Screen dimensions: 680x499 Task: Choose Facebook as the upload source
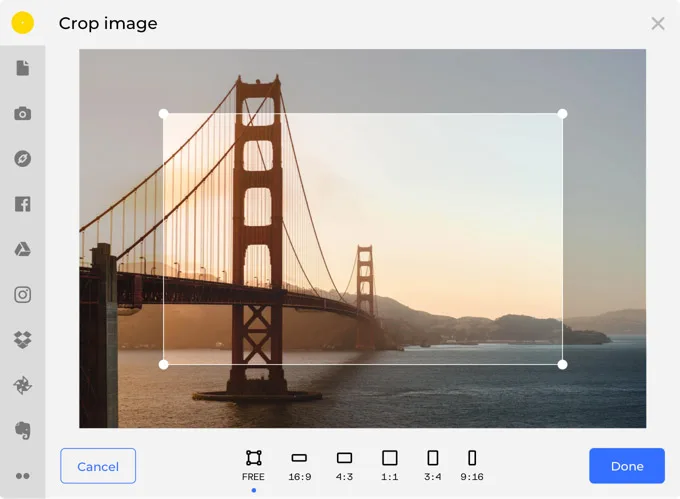pos(22,204)
